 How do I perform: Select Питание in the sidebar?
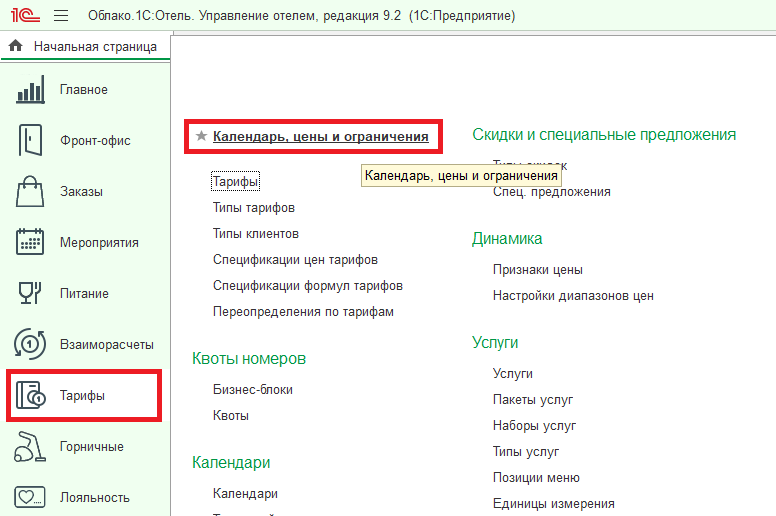point(84,293)
